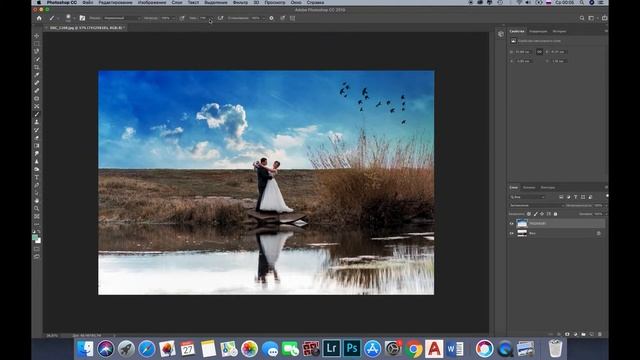Screen dimensions: 640x360
Task: Click the foreground color swatch
Action: pyautogui.click(x=35, y=238)
